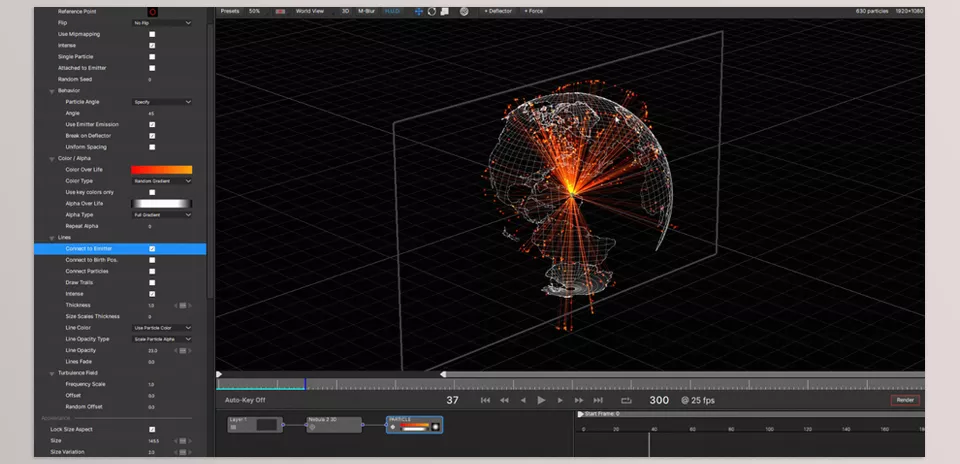Enable the Connect Particles checkbox
Image resolution: width=960 pixels, height=464 pixels.
point(152,271)
